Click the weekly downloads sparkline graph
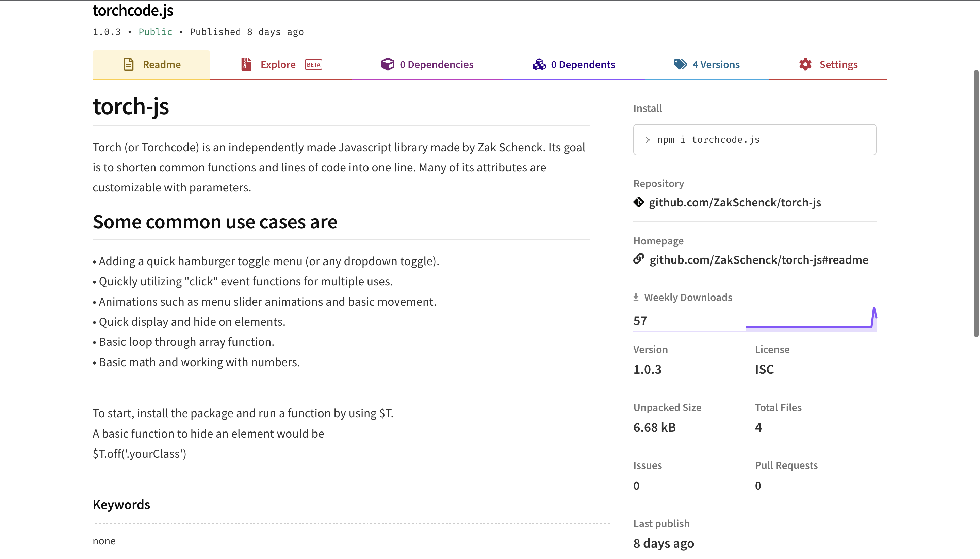Screen dimensions: 980x559 [x=811, y=319]
